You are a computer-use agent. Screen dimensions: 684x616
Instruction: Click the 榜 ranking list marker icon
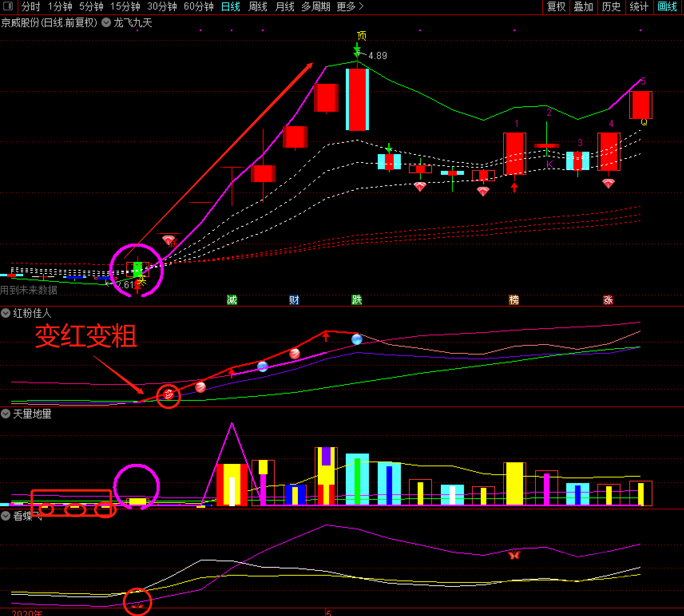point(514,300)
